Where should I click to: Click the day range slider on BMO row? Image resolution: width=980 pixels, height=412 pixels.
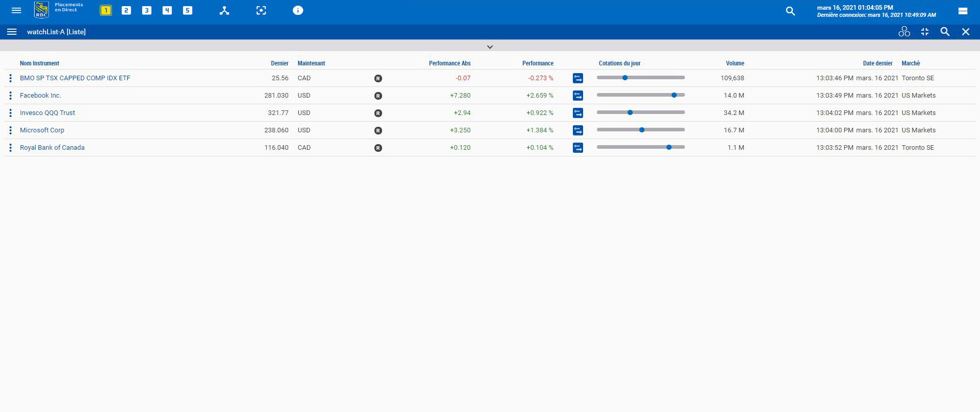pyautogui.click(x=641, y=78)
